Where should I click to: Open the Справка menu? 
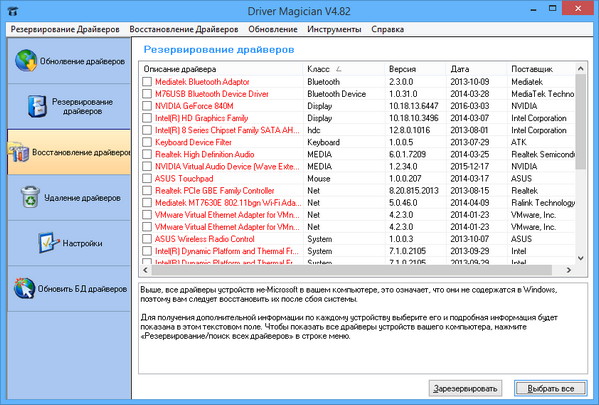click(387, 29)
